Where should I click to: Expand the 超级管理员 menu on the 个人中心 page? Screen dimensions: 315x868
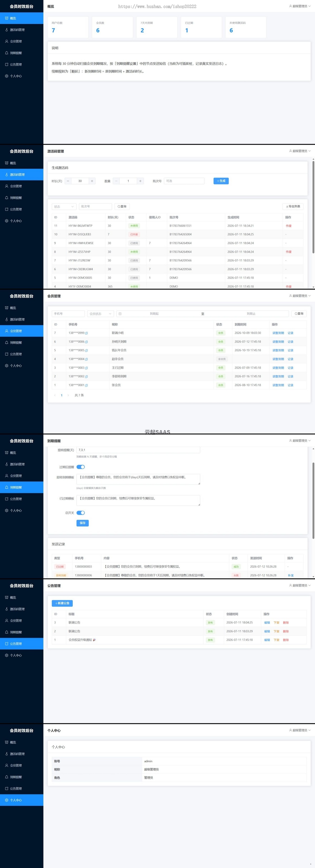[300, 730]
